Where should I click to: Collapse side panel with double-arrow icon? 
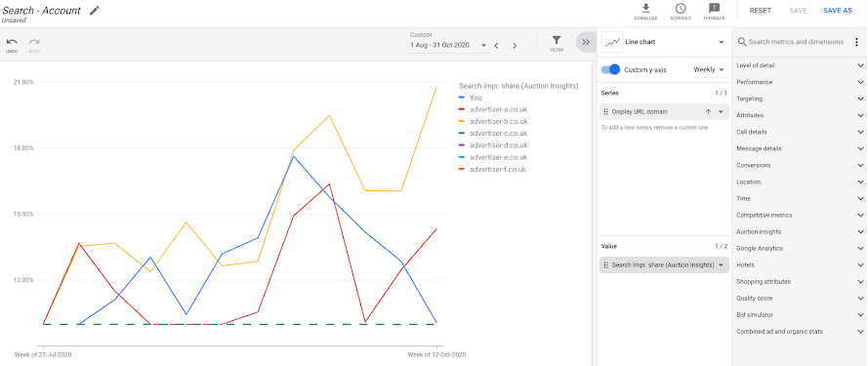(586, 42)
